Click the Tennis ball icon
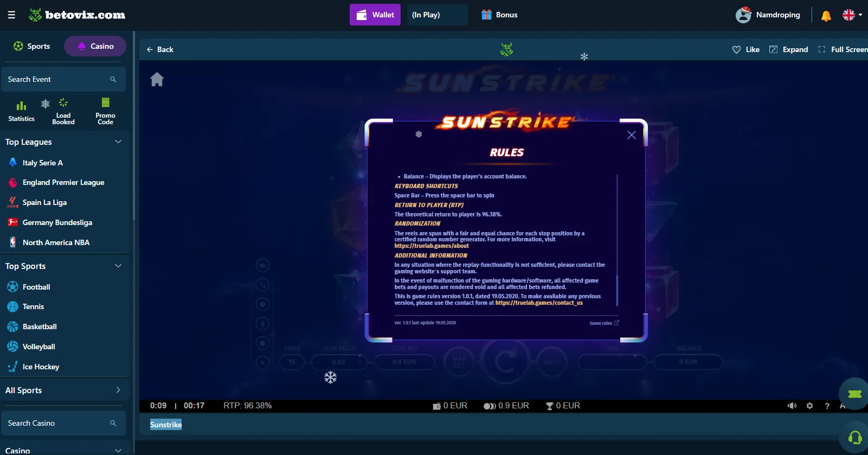This screenshot has height=455, width=868. point(12,306)
